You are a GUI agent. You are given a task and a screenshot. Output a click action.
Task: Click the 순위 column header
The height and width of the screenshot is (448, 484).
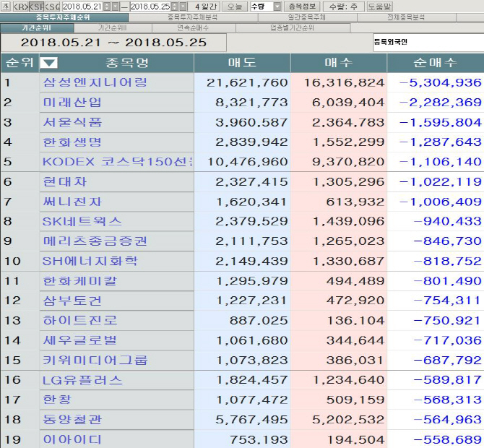pyautogui.click(x=20, y=63)
